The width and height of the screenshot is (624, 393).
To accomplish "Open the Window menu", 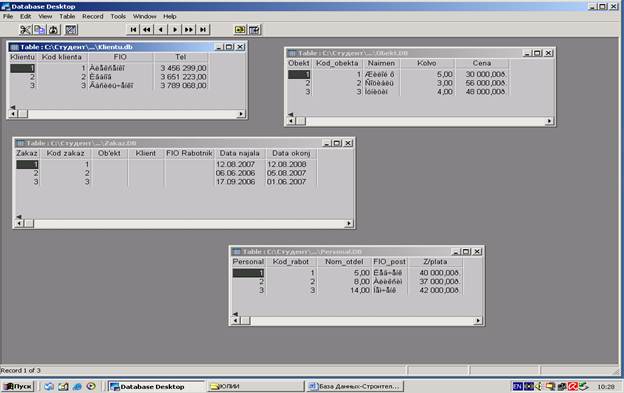I will click(x=144, y=16).
